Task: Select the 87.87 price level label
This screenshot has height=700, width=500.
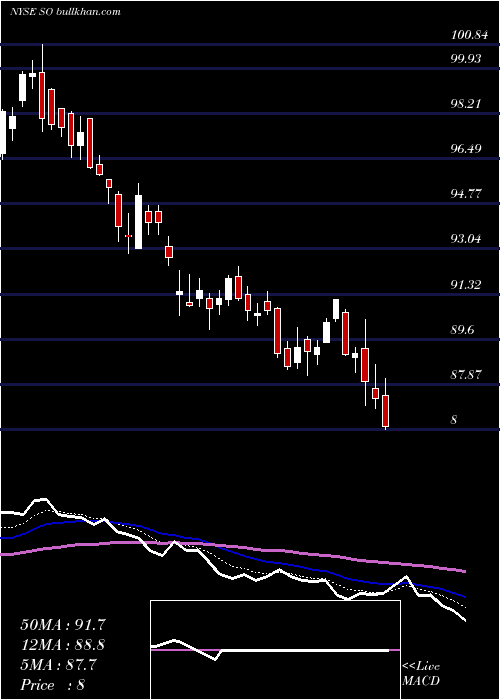Action: 466,375
